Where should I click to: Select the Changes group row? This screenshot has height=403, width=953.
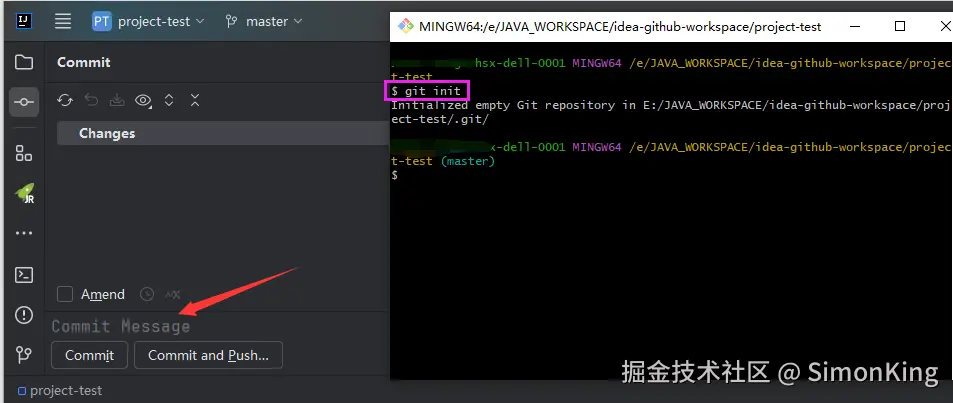coord(223,133)
